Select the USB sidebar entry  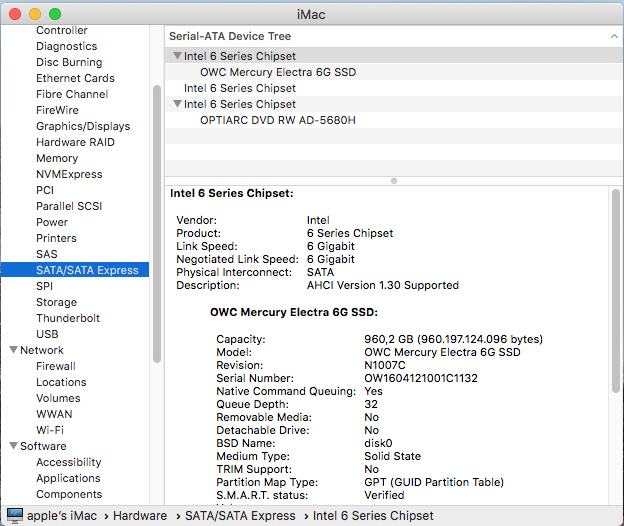47,334
